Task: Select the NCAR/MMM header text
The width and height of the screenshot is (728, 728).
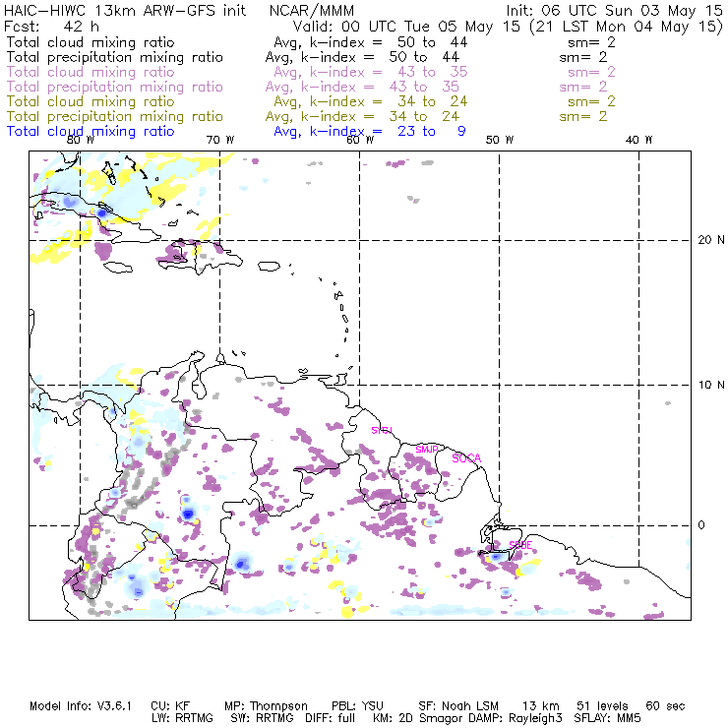Action: click(x=312, y=11)
